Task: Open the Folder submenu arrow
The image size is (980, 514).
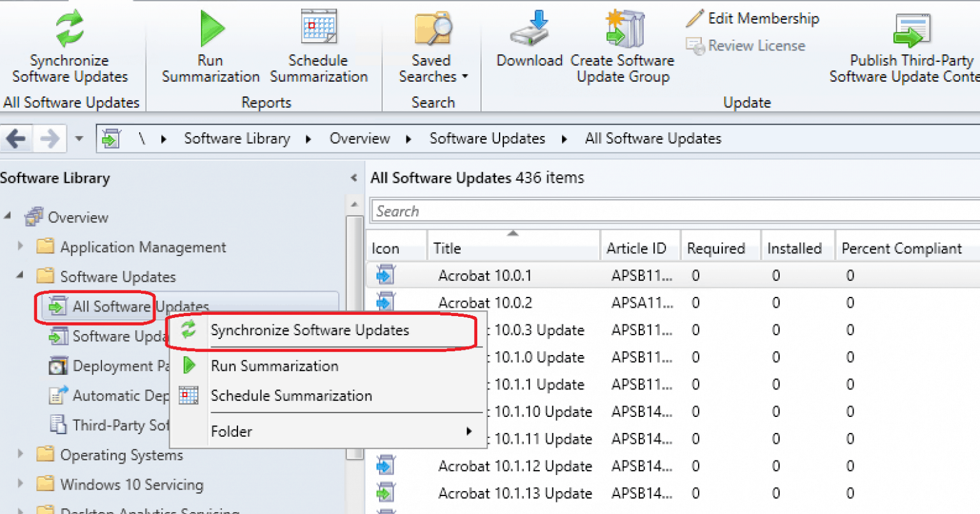Action: click(470, 431)
